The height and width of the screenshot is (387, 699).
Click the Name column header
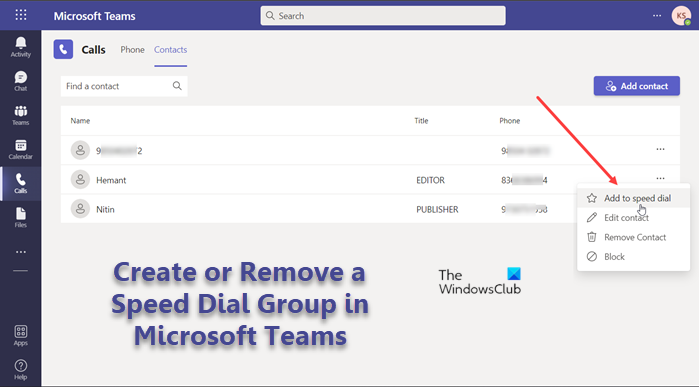[80, 121]
